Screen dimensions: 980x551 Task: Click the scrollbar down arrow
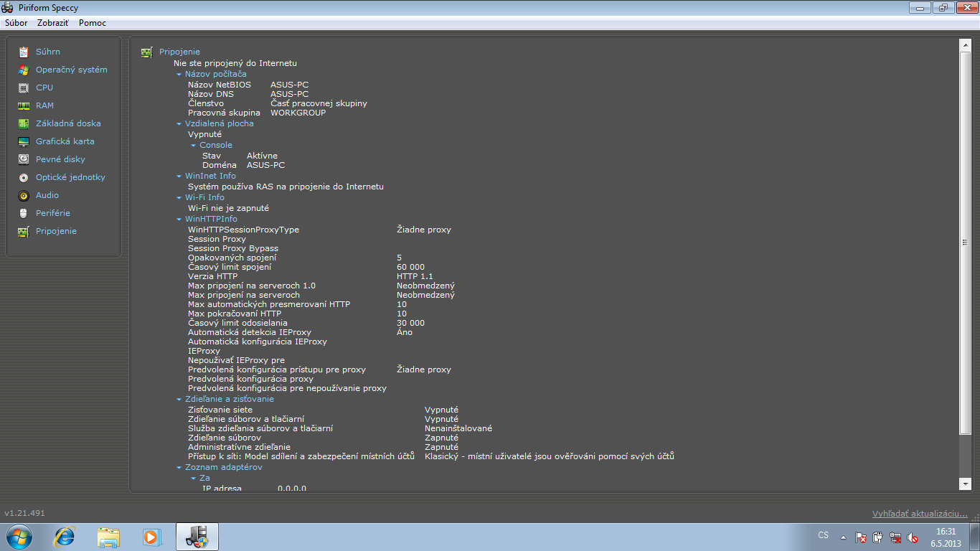965,484
